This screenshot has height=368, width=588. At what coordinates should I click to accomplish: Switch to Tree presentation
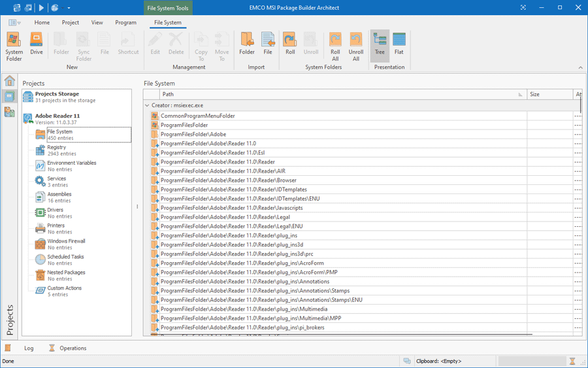click(x=380, y=46)
